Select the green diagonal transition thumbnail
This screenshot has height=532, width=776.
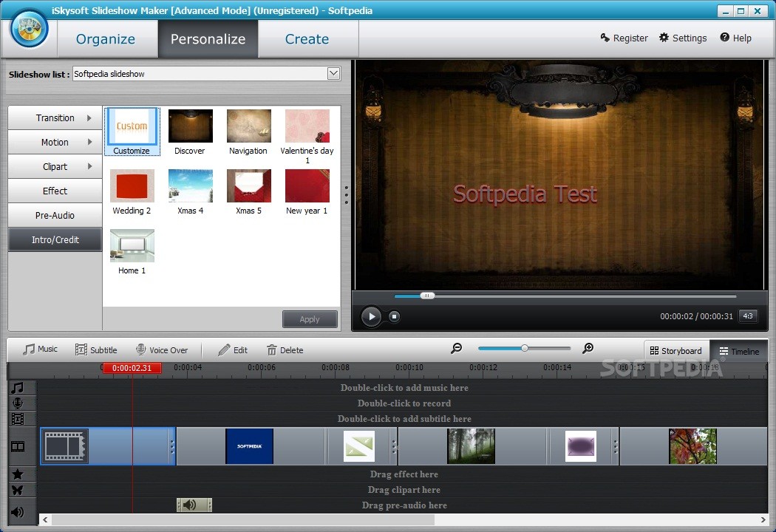click(359, 446)
